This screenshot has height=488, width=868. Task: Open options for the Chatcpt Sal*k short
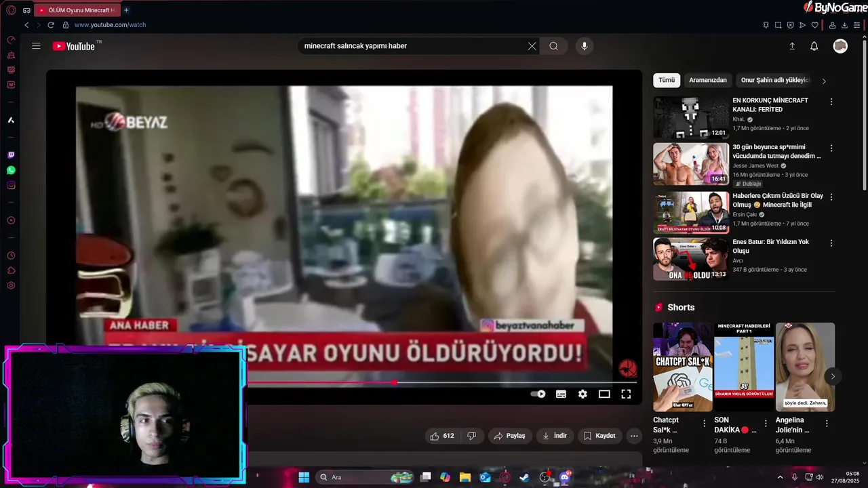(x=705, y=423)
